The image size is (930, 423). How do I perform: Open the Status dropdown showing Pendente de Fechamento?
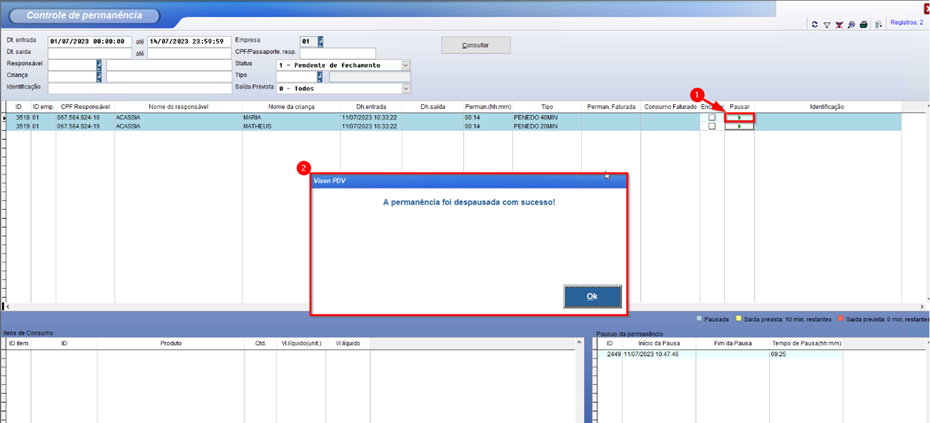(405, 65)
